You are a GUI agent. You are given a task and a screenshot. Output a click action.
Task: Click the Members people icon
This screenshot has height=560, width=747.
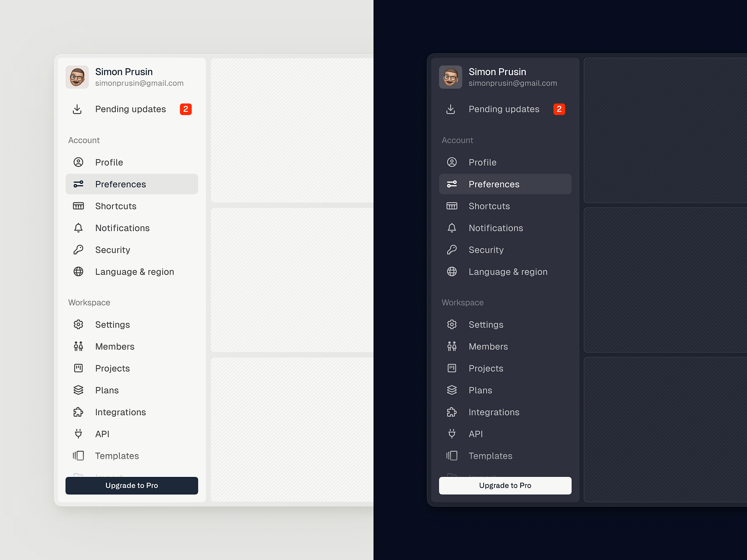click(x=78, y=346)
